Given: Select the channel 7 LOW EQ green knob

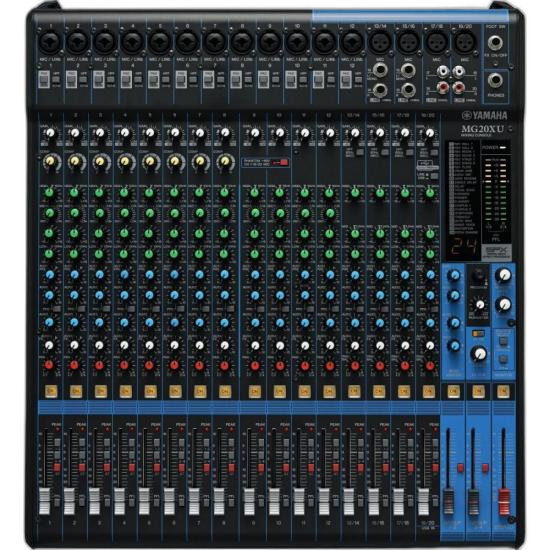Looking at the screenshot, I should coord(199,254).
